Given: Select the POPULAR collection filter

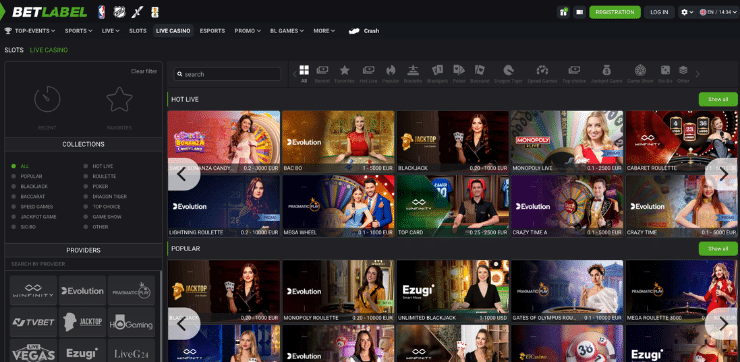Looking at the screenshot, I should [27, 176].
